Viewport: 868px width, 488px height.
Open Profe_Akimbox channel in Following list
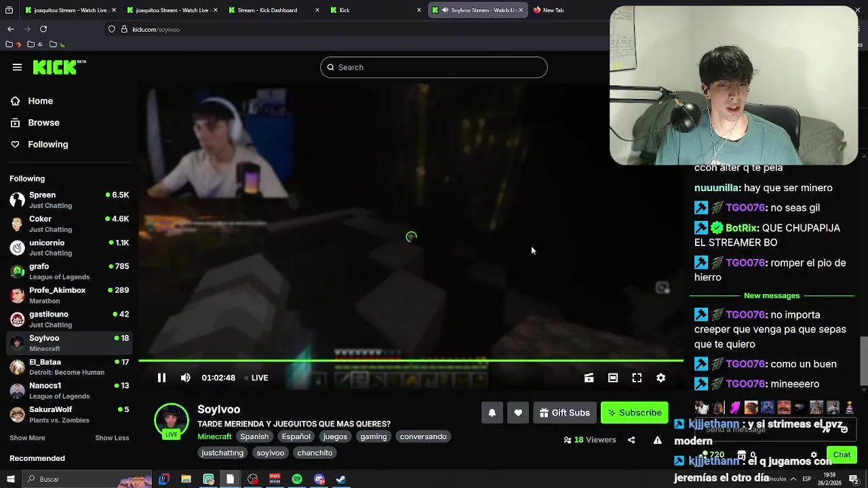(69, 295)
